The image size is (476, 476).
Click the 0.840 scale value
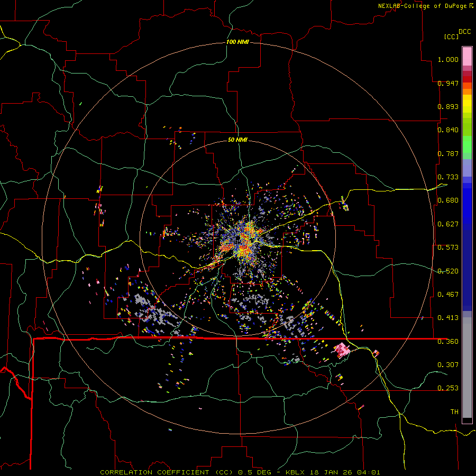coord(448,130)
